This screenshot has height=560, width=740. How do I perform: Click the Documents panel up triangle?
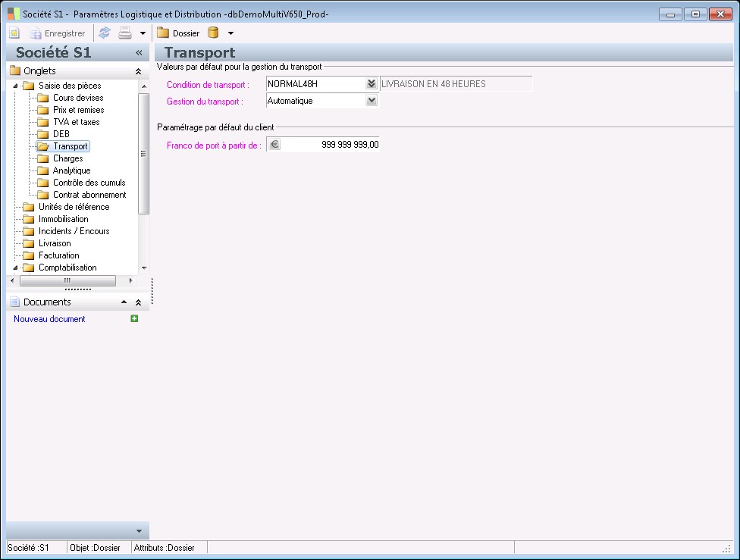tap(124, 302)
